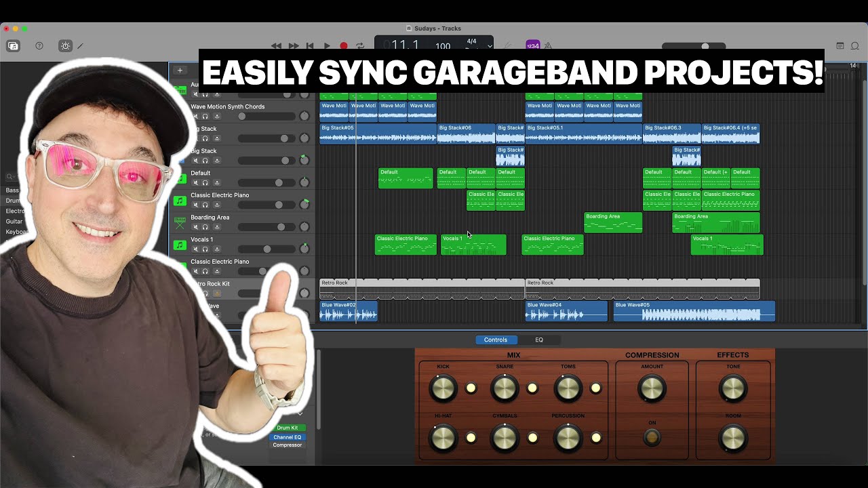868x488 pixels.
Task: Select the Big Stack#05 audio region
Action: (x=378, y=134)
